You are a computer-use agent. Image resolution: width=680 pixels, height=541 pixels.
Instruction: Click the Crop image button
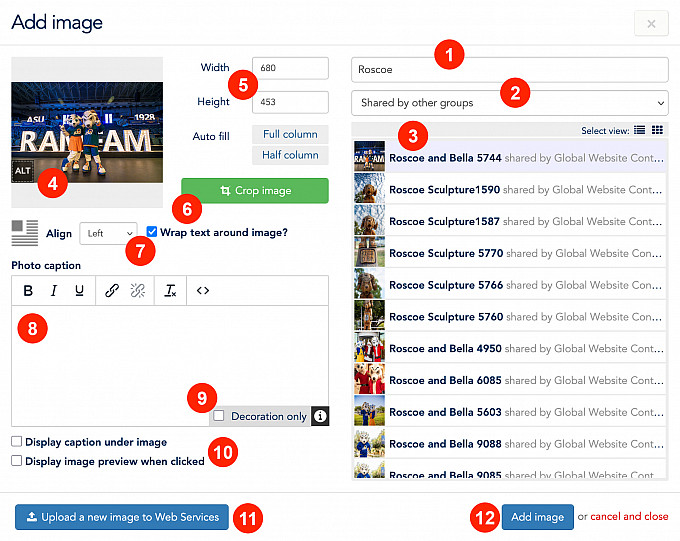click(255, 190)
